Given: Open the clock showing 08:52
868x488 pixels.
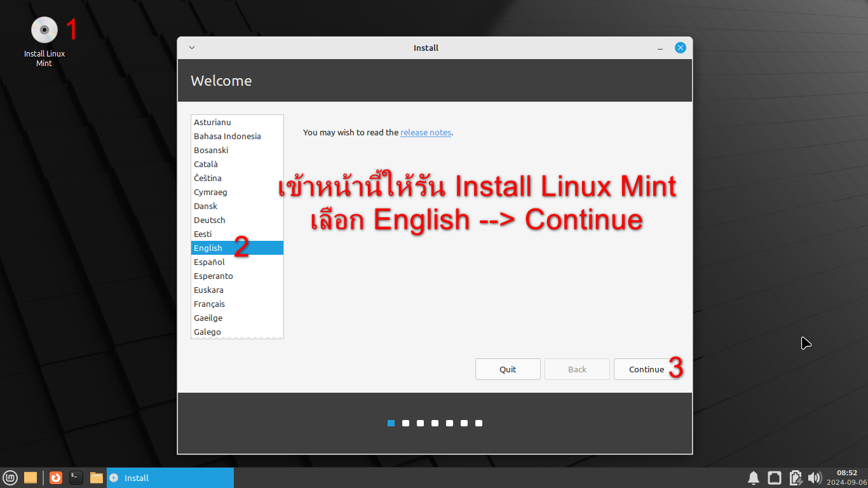Looking at the screenshot, I should [846, 478].
